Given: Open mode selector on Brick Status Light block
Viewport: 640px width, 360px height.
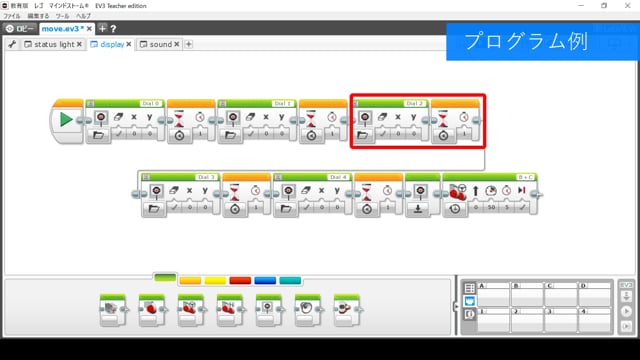Looking at the screenshot, I should (418, 209).
